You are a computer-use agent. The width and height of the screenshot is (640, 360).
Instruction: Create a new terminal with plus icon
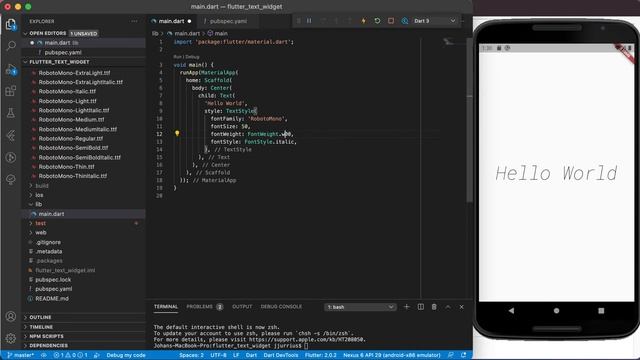(407, 307)
